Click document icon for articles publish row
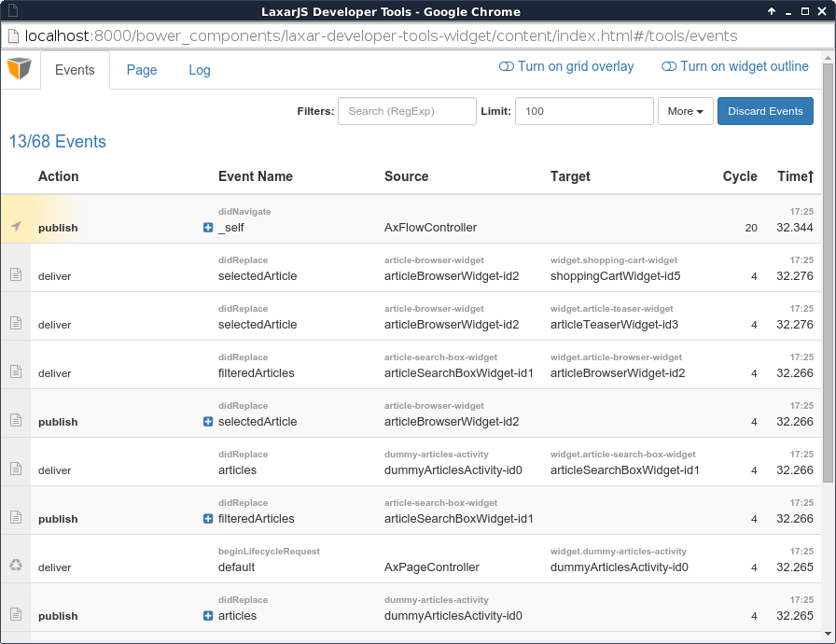This screenshot has height=644, width=836. pos(16,614)
